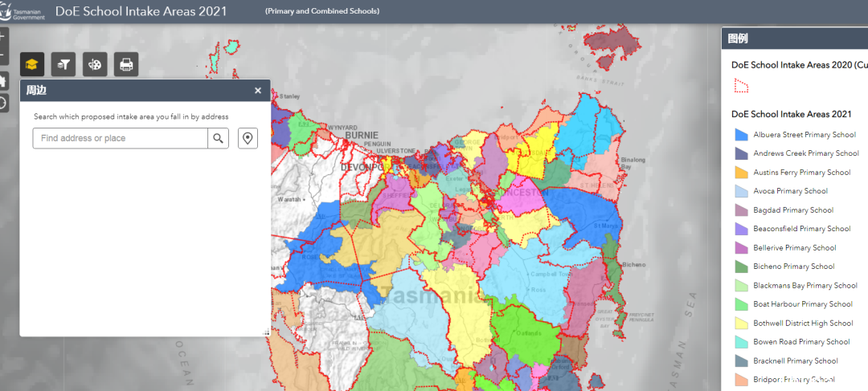This screenshot has width=868, height=391.
Task: Click the Bothwell District High School label
Action: point(803,323)
